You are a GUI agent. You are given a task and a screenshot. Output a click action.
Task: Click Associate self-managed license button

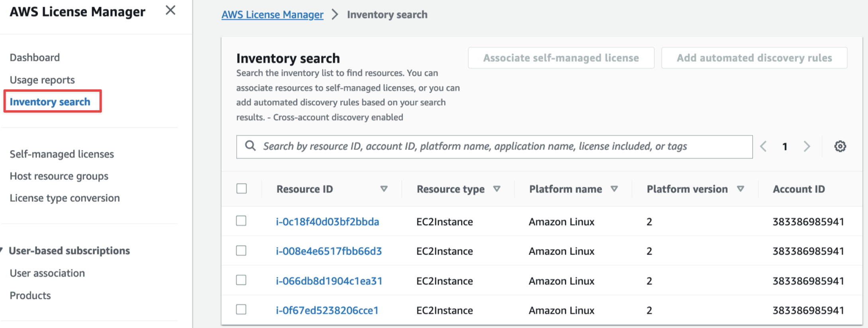561,58
